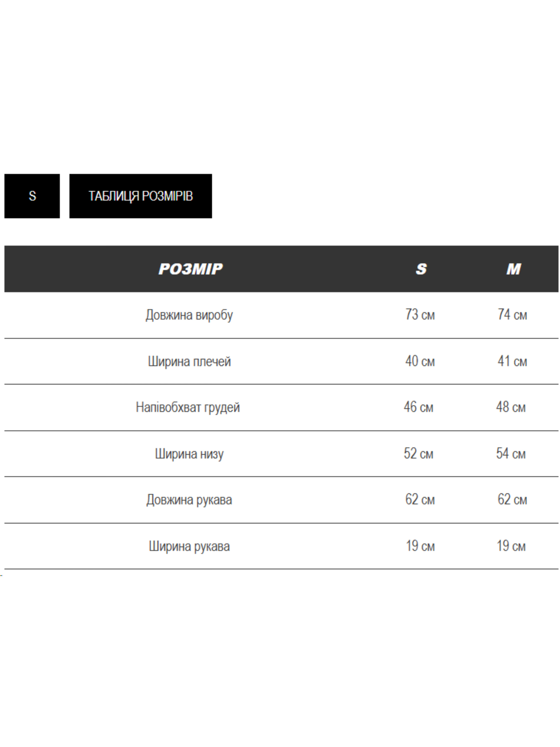This screenshot has height=747, width=560.
Task: Click the 46 см chest value
Action: click(418, 407)
